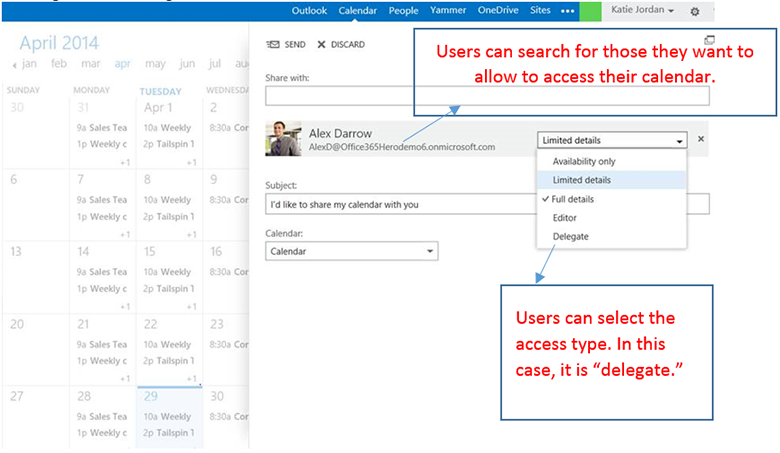Expand the Calendar selection dropdown
The width and height of the screenshot is (780, 453).
[352, 251]
